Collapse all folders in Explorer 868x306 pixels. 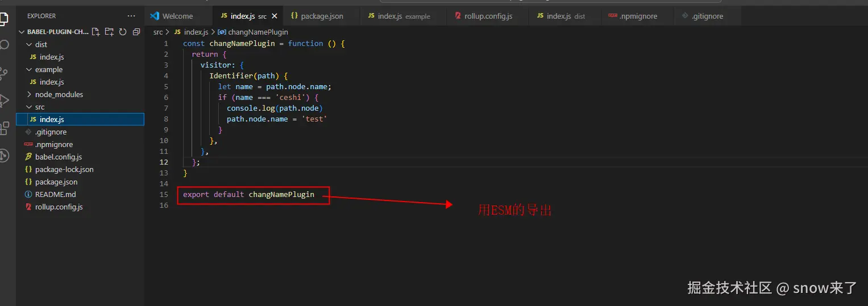click(x=136, y=32)
